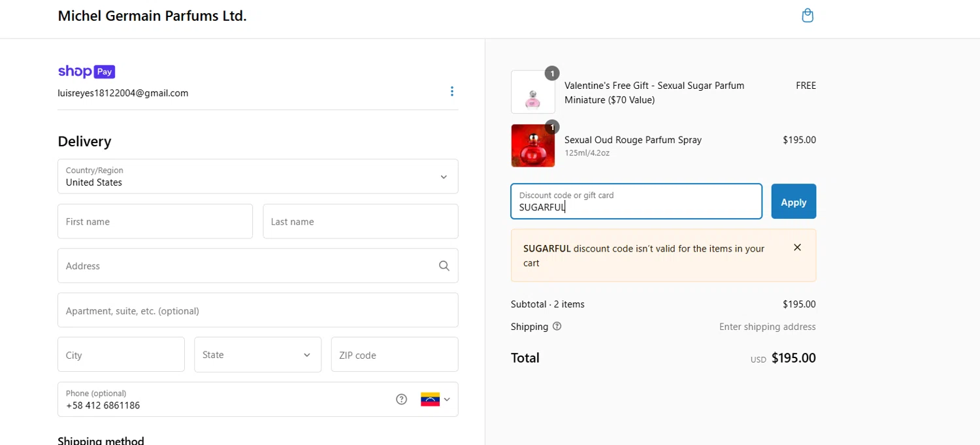Click the Subtotal · 2 items label
This screenshot has width=980, height=445.
point(547,305)
